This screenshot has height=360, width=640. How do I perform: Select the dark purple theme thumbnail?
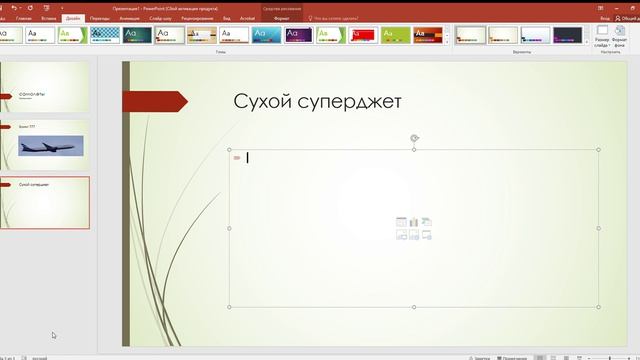click(x=298, y=35)
